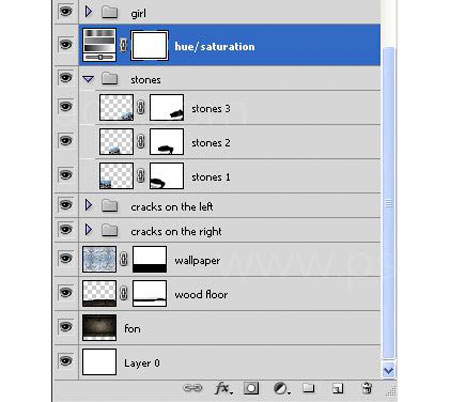Toggle visibility of stones 2 layer
The width and height of the screenshot is (450, 402).
66,141
